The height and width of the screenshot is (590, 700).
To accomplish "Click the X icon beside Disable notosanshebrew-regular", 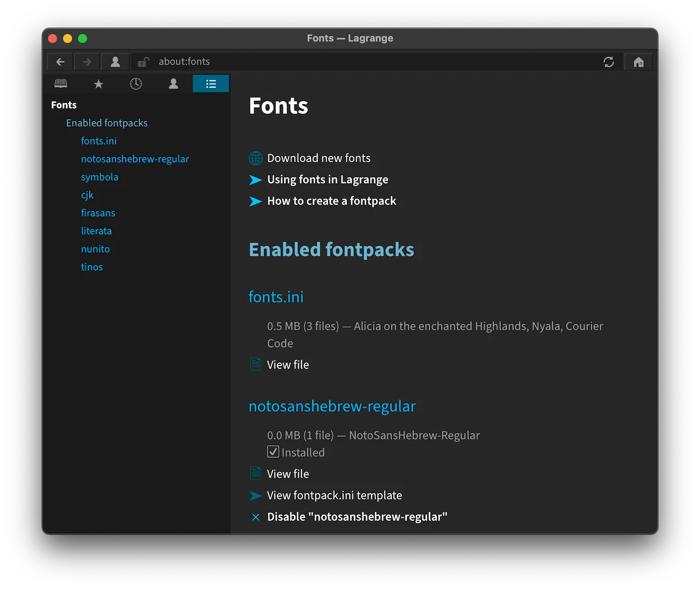I will pyautogui.click(x=256, y=517).
